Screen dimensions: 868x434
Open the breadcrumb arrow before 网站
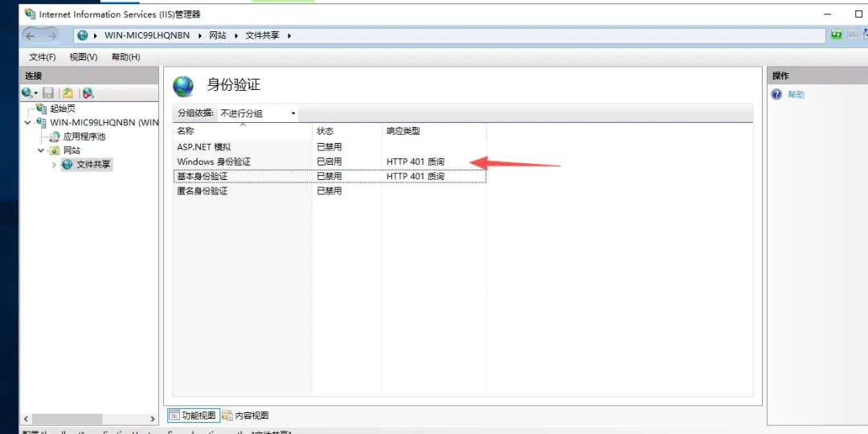coord(200,35)
